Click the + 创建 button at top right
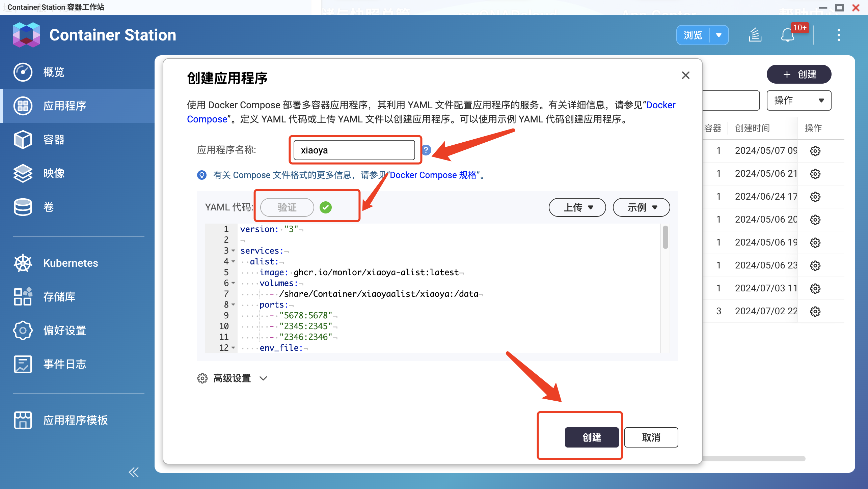Image resolution: width=868 pixels, height=489 pixels. [799, 74]
